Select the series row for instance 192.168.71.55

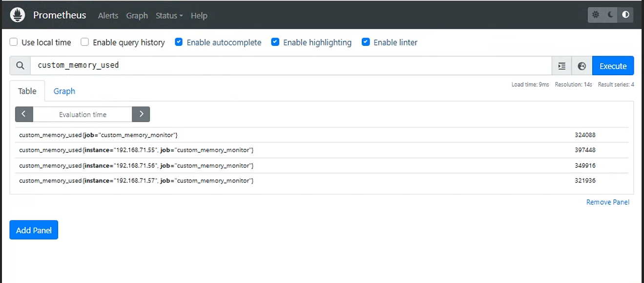(x=322, y=150)
